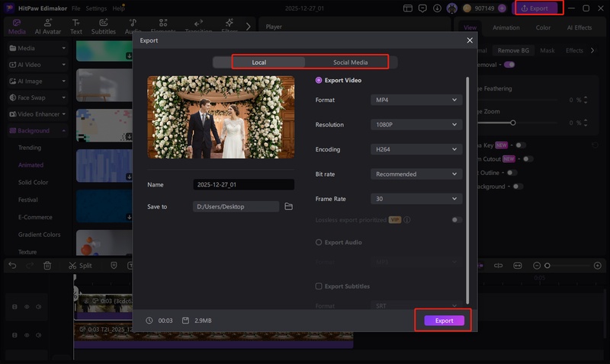Screen dimensions: 610x364
Task: Open the Format dropdown showing MP4
Action: tap(417, 100)
